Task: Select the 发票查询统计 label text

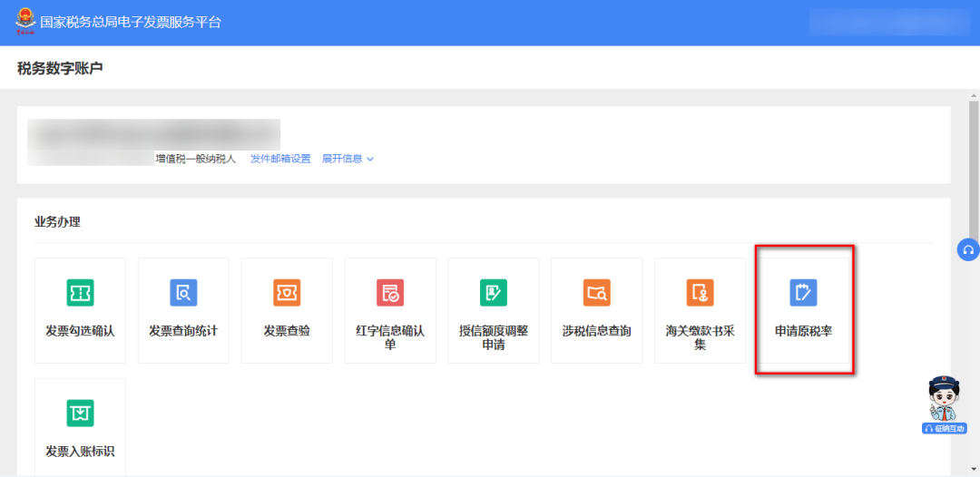Action: [183, 331]
